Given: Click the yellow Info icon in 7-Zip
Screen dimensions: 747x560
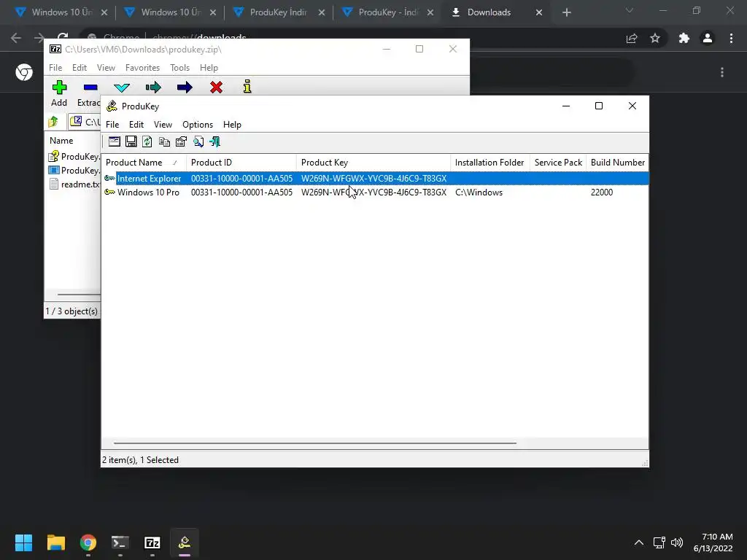Looking at the screenshot, I should (x=247, y=87).
